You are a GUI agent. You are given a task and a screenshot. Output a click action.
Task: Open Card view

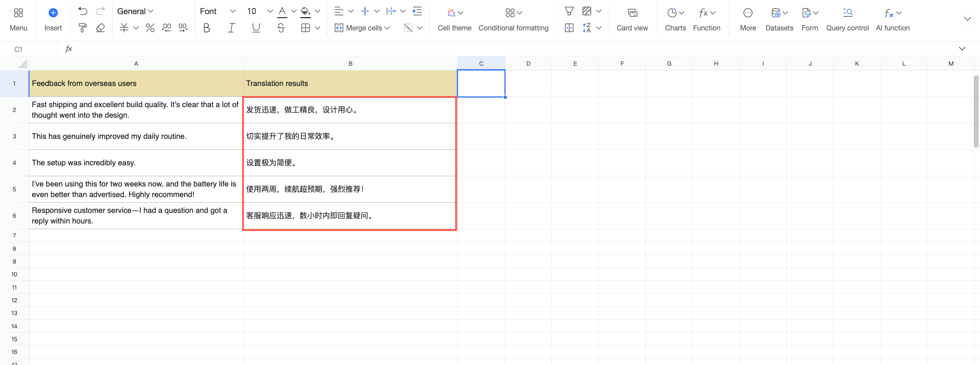point(632,20)
